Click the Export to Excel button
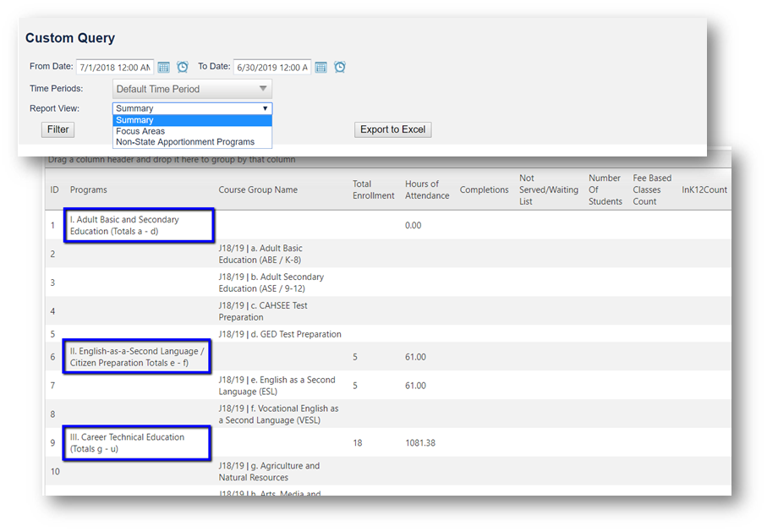The height and width of the screenshot is (532, 767). tap(392, 129)
